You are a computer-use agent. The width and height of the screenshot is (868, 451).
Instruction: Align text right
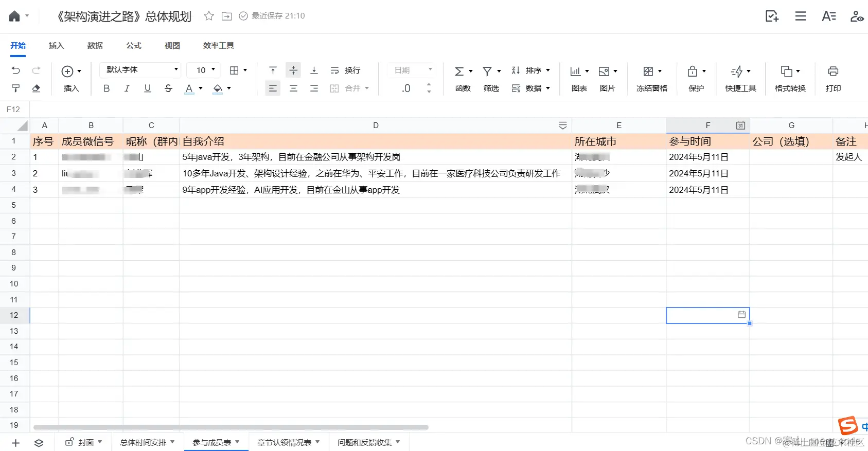[314, 88]
